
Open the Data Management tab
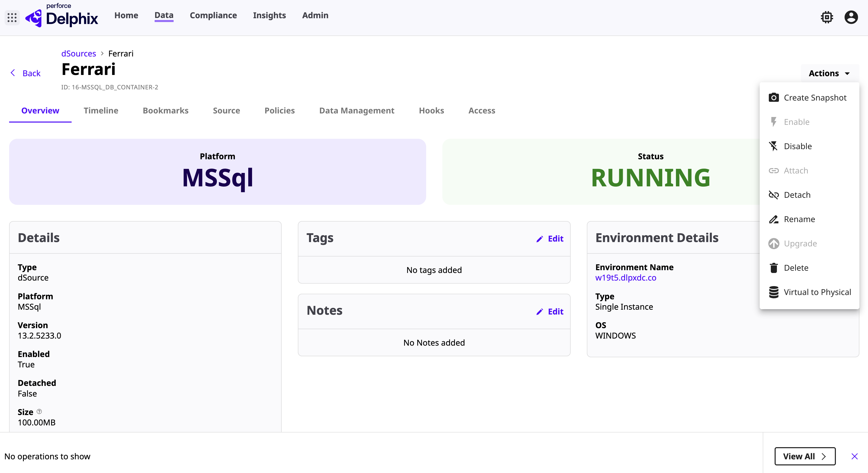(x=357, y=111)
